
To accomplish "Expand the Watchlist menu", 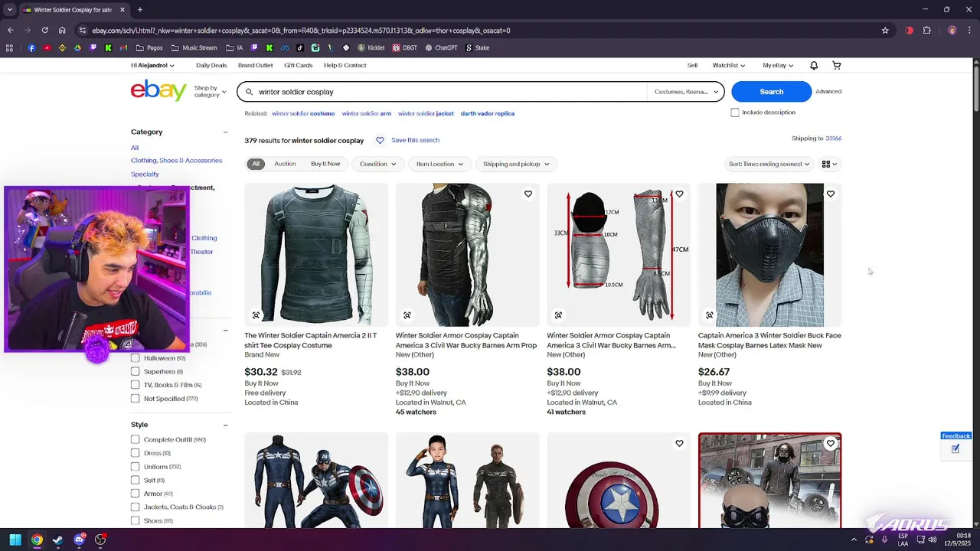I will 729,66.
